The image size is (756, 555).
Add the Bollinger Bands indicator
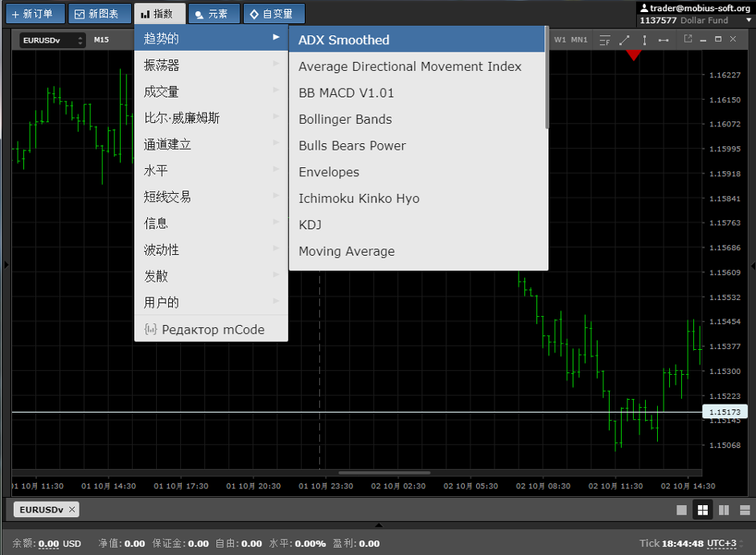(x=417, y=119)
